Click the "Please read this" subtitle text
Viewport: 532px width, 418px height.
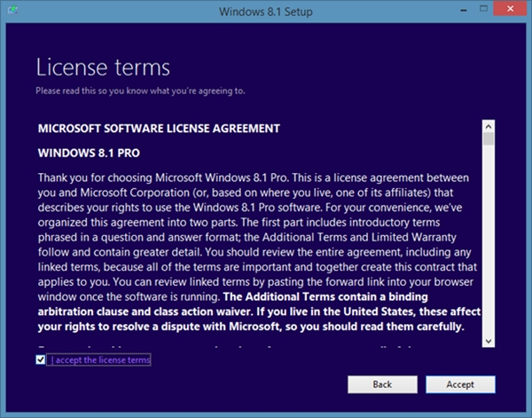point(140,91)
